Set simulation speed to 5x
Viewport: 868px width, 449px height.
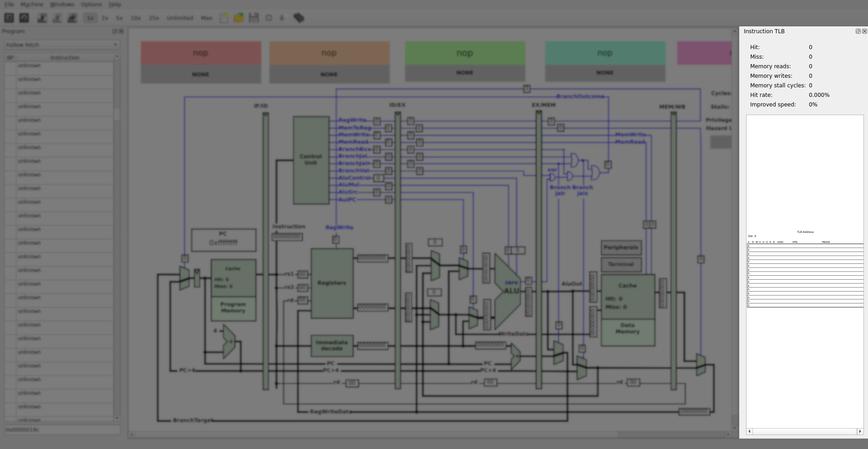(119, 18)
